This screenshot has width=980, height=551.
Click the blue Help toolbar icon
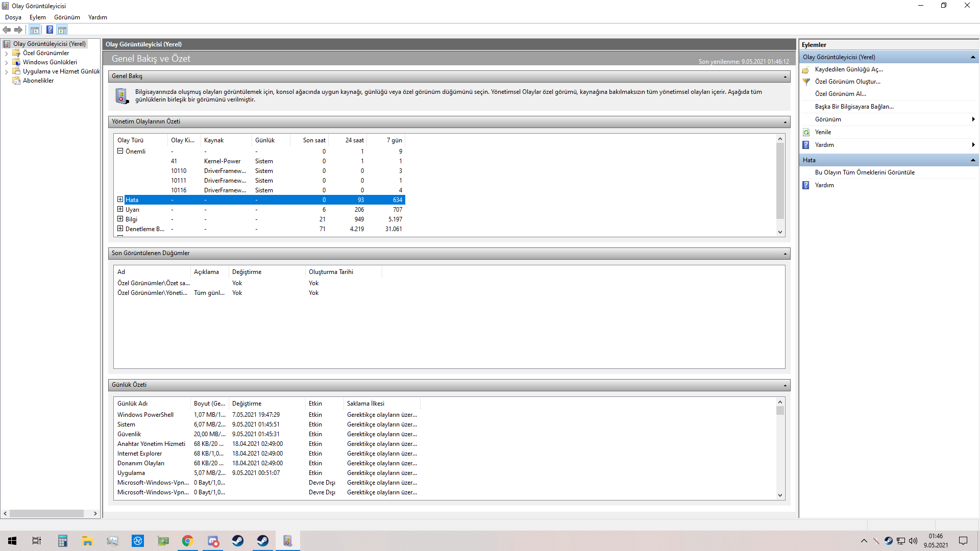(x=50, y=30)
